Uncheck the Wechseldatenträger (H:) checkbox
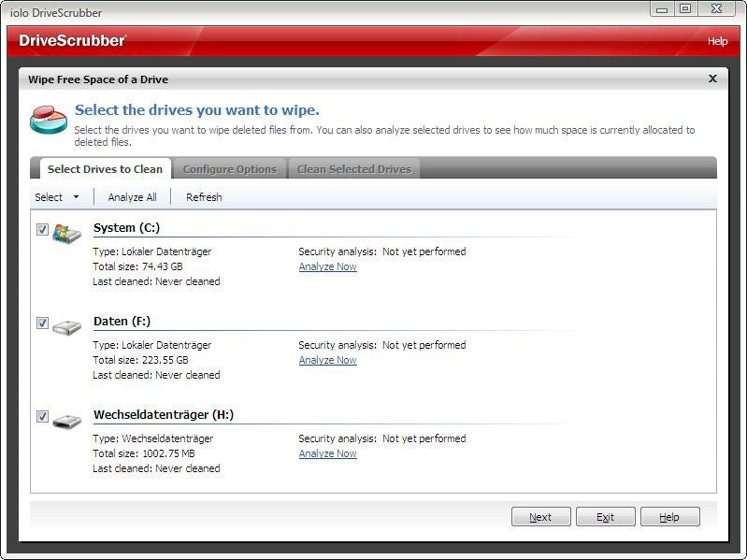Image resolution: width=747 pixels, height=560 pixels. tap(42, 417)
